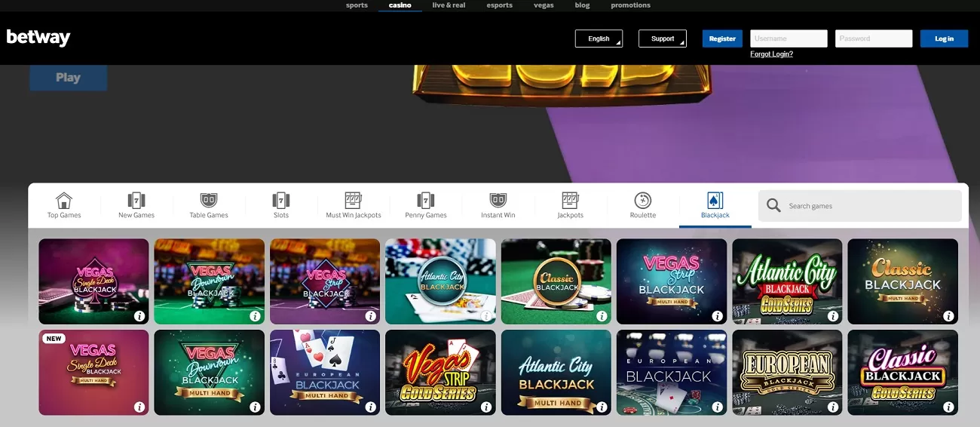Go to live & real section
The image size is (980, 427).
(449, 5)
